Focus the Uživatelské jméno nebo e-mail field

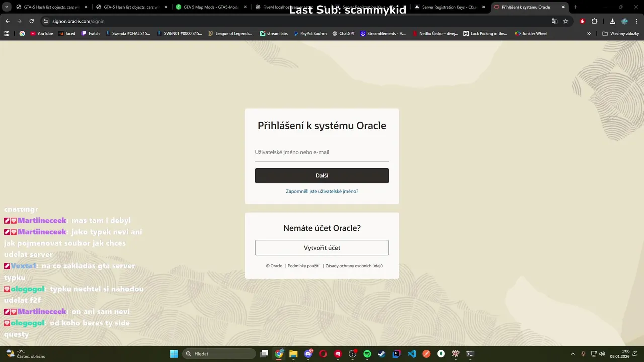click(322, 152)
